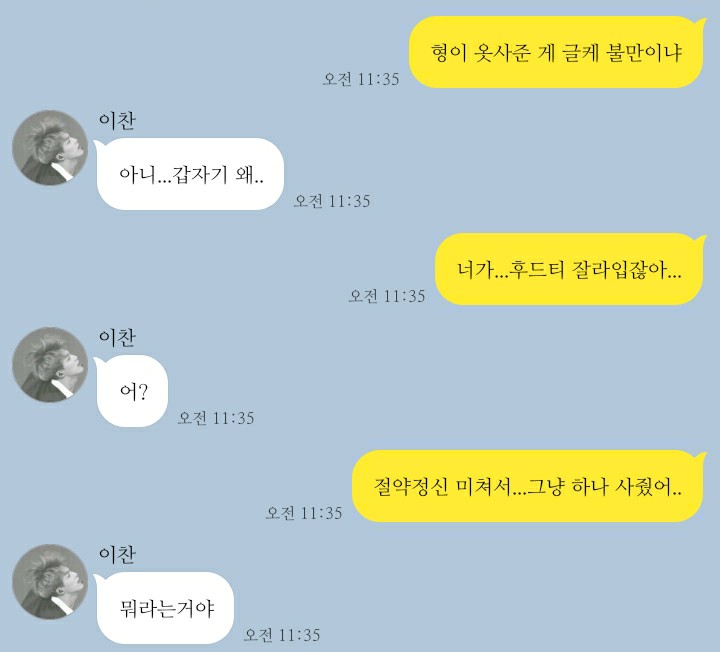Screen dimensions: 720x652
Task: Click the timestamp beside '절약정신 미쳐서' message
Action: pyautogui.click(x=304, y=513)
